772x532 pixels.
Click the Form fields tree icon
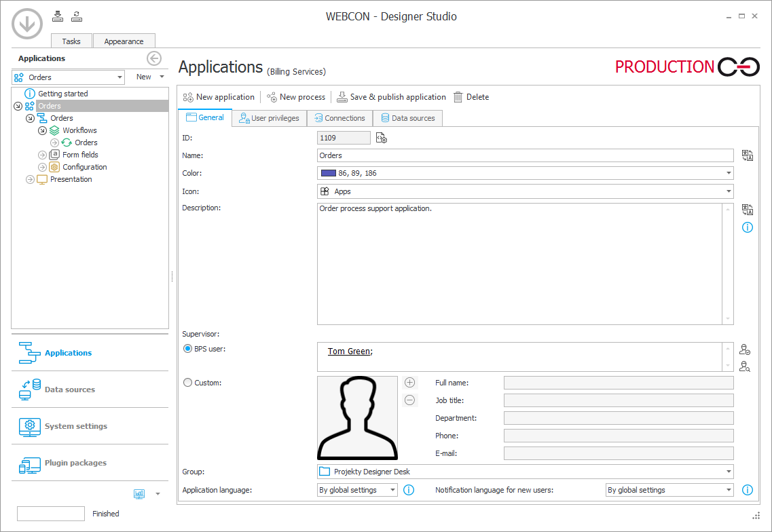pyautogui.click(x=54, y=155)
